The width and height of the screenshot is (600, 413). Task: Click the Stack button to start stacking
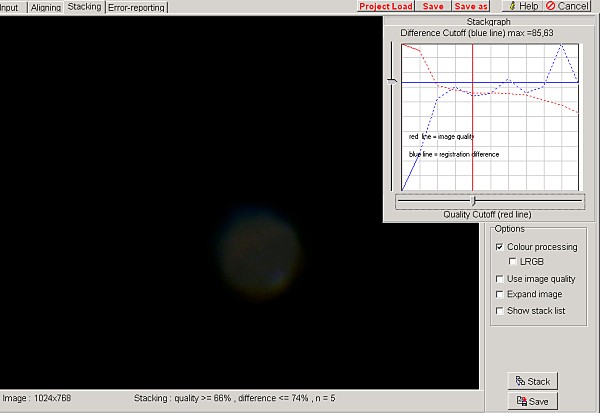tap(531, 381)
